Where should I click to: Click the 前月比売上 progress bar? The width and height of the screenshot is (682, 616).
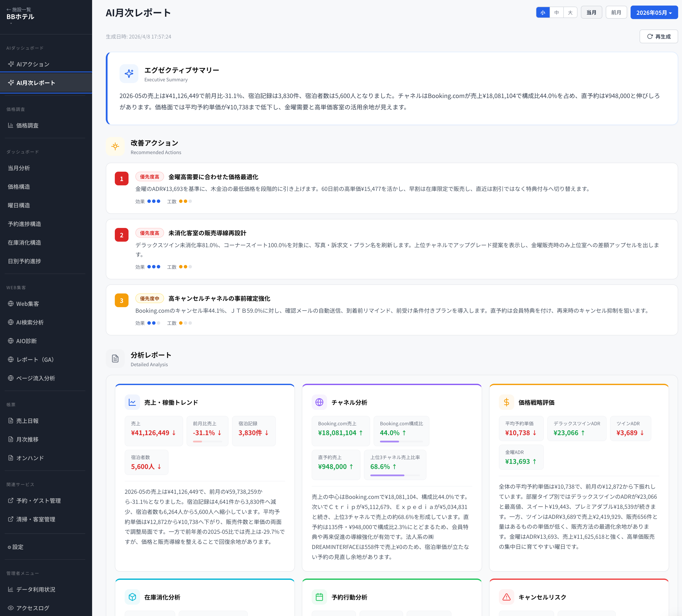pos(207,441)
